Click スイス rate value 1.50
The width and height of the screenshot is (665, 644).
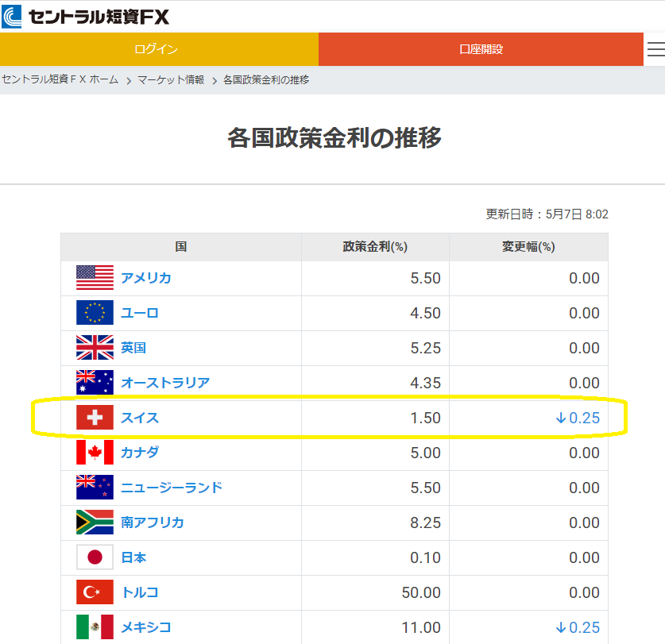425,418
